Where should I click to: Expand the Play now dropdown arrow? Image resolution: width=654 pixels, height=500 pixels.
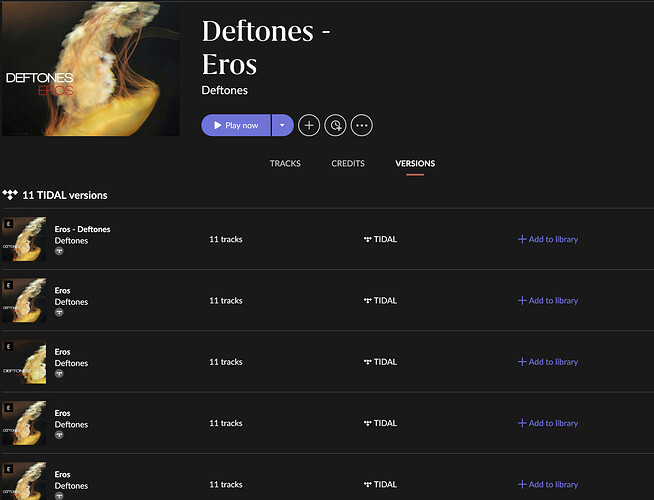tap(283, 125)
